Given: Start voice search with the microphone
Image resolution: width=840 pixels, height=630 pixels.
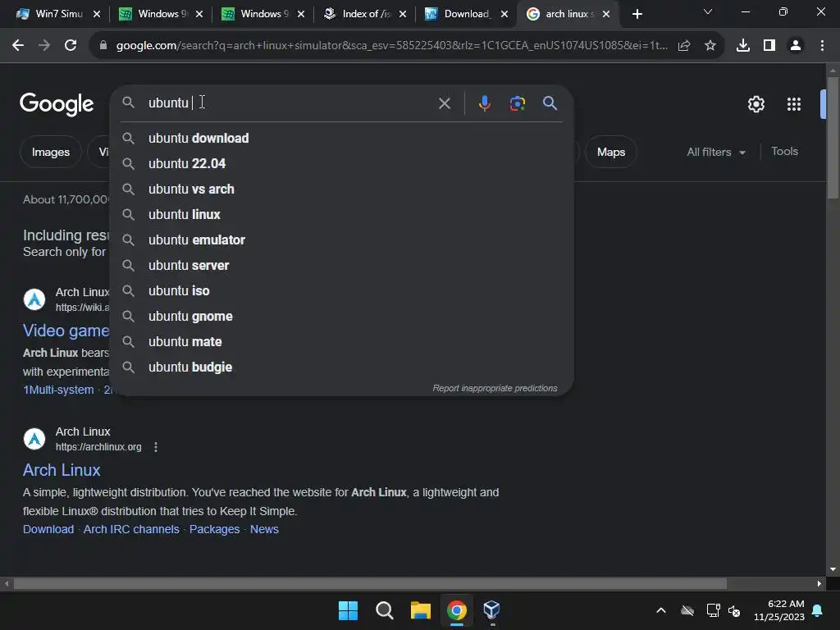Looking at the screenshot, I should pos(484,103).
